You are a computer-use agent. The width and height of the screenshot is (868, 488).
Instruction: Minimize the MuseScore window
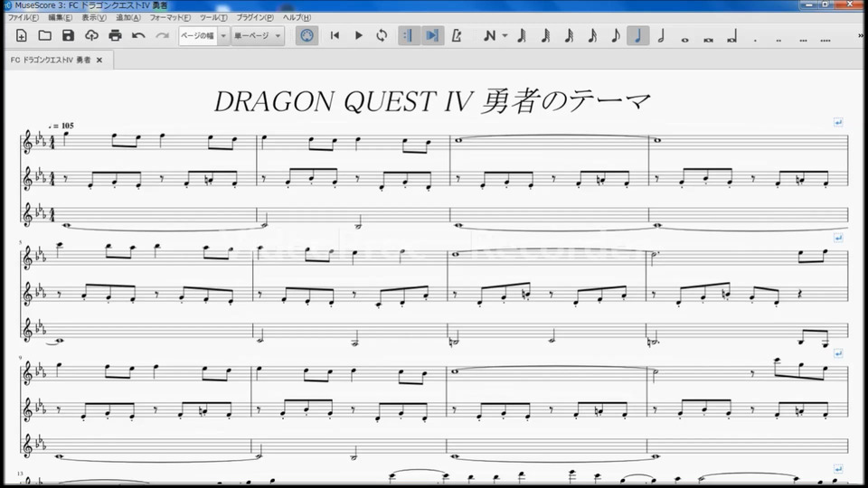pyautogui.click(x=808, y=5)
